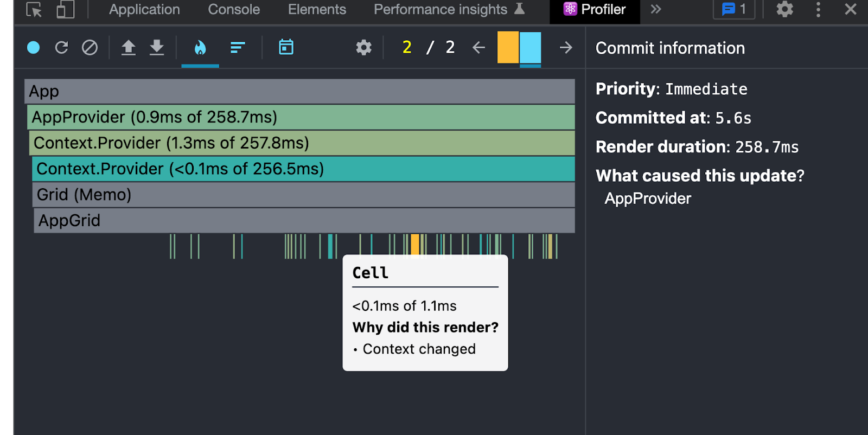Open DevTools settings gear
Image resolution: width=868 pixels, height=435 pixels.
point(784,9)
